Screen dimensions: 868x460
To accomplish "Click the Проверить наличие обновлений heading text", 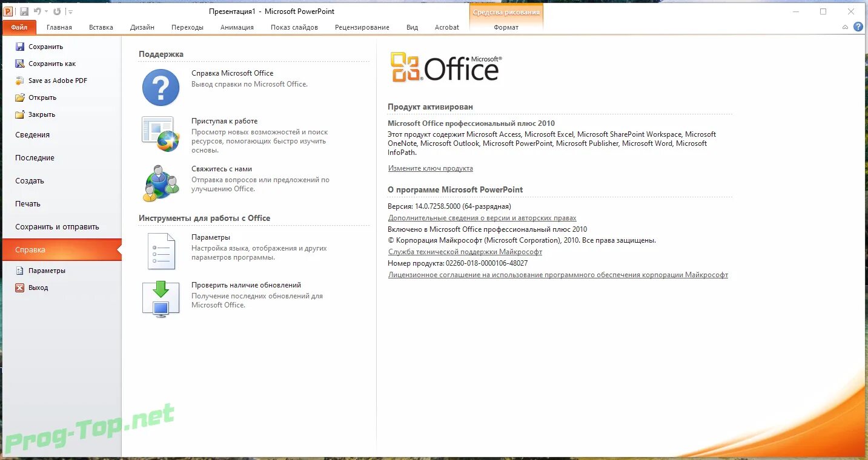I will click(x=247, y=285).
